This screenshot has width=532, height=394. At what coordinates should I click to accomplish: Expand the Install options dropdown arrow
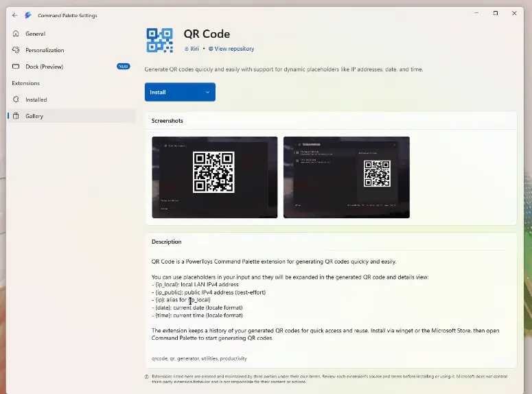pos(207,92)
